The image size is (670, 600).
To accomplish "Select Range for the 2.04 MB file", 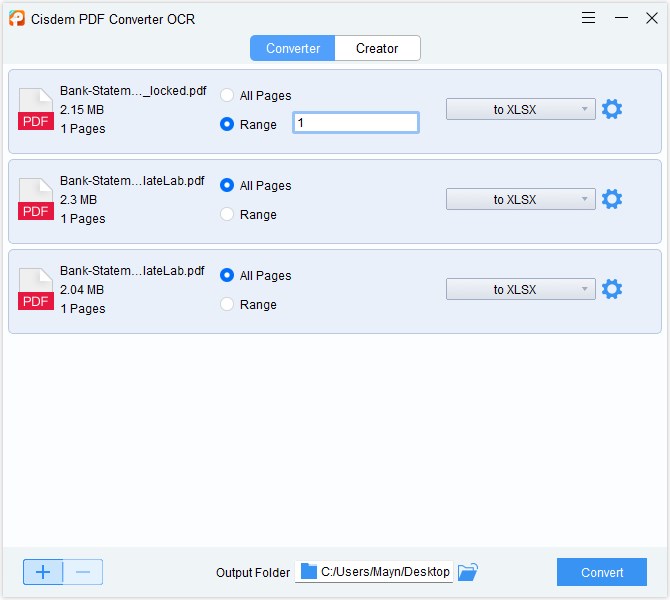I will 227,304.
